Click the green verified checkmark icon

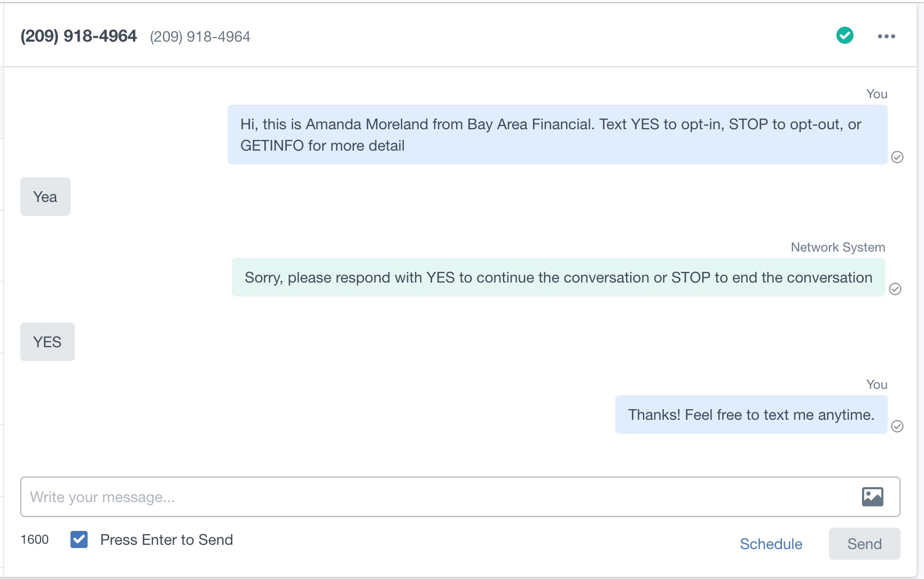844,36
